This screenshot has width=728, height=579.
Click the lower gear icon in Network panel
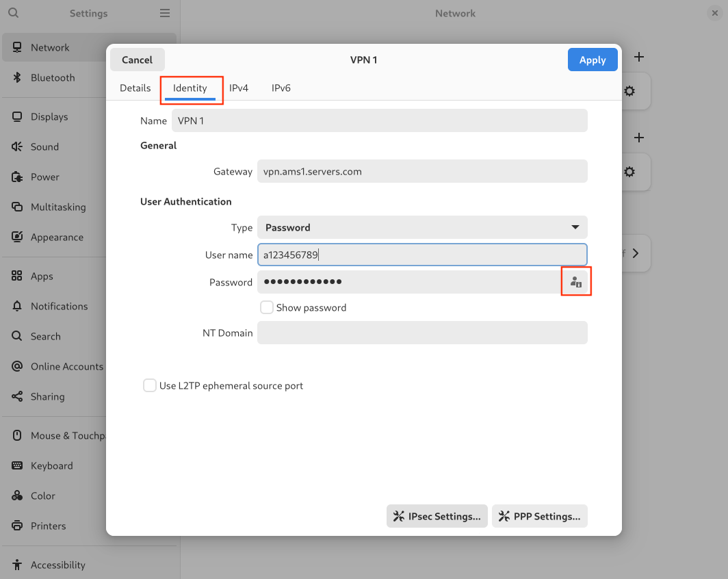(x=629, y=172)
